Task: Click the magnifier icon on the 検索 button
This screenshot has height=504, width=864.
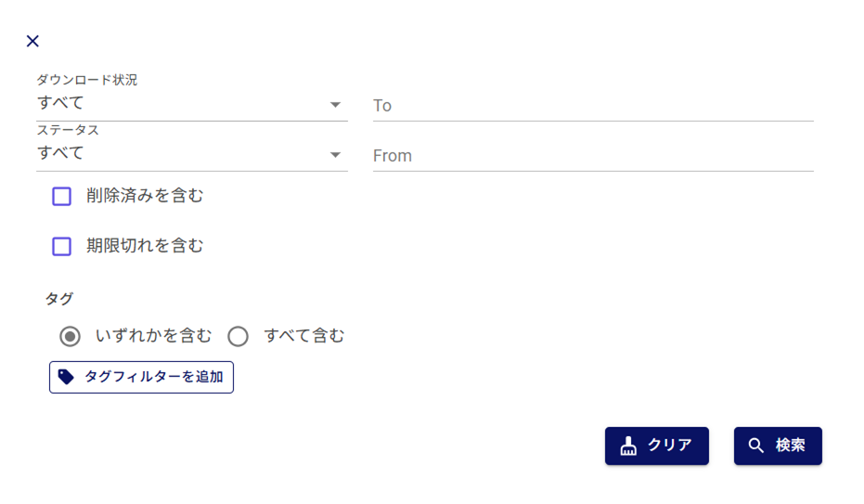Action: [x=756, y=446]
